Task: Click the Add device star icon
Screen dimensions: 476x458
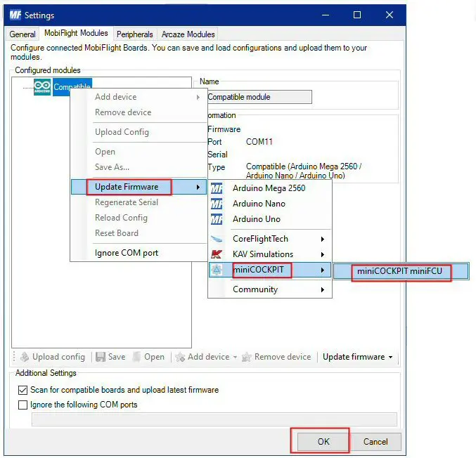Action: [180, 357]
